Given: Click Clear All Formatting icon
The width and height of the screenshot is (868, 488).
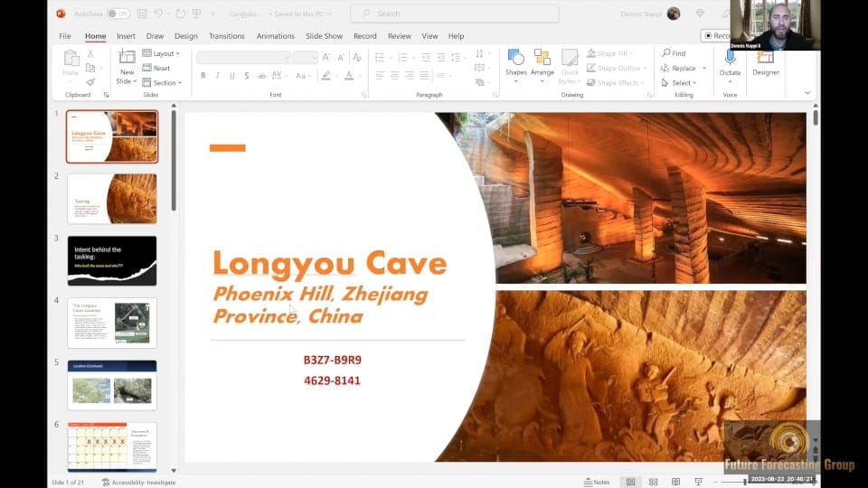Looking at the screenshot, I should 357,57.
